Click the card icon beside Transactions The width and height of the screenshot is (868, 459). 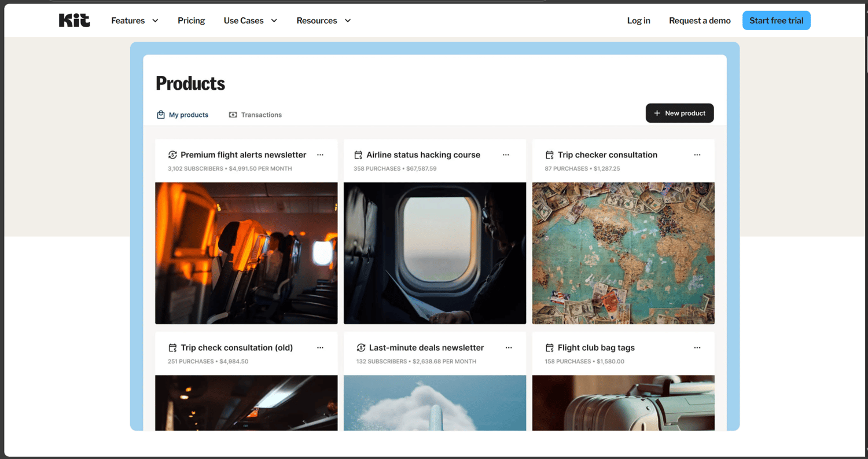click(x=233, y=114)
